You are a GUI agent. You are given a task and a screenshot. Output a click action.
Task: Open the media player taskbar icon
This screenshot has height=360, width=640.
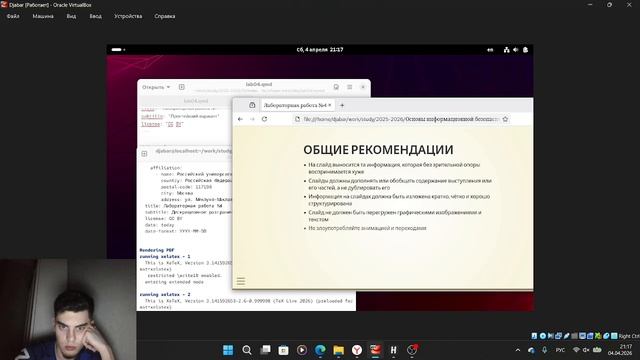tap(302, 350)
